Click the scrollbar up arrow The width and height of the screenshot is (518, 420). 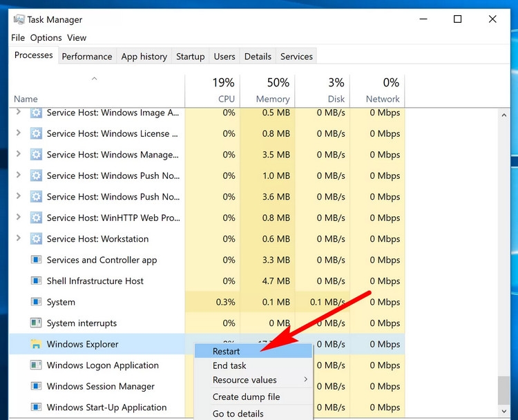pos(503,115)
